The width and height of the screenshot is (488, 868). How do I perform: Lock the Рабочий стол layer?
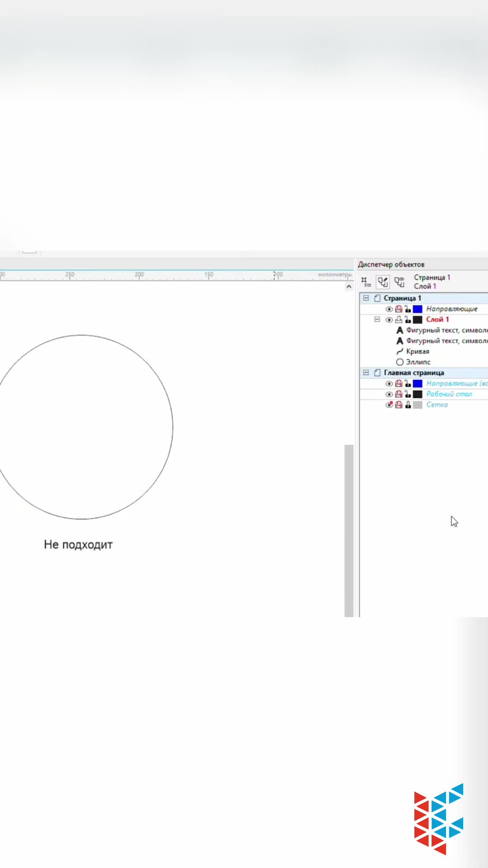(x=408, y=394)
